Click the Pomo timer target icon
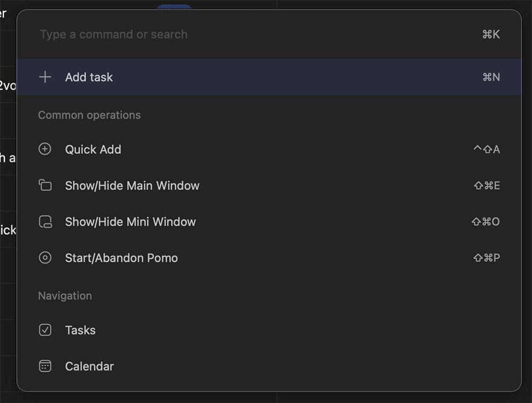Image resolution: width=532 pixels, height=403 pixels. (x=45, y=258)
